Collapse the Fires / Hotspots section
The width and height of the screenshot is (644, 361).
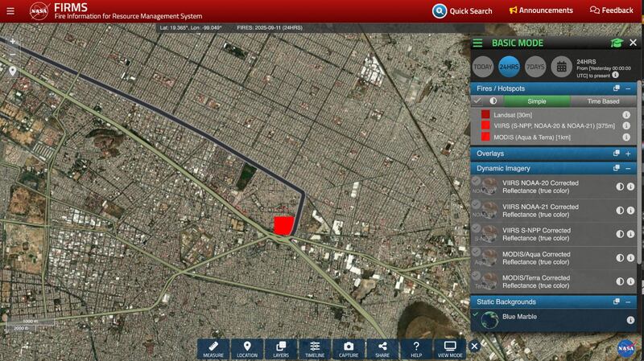coord(628,88)
